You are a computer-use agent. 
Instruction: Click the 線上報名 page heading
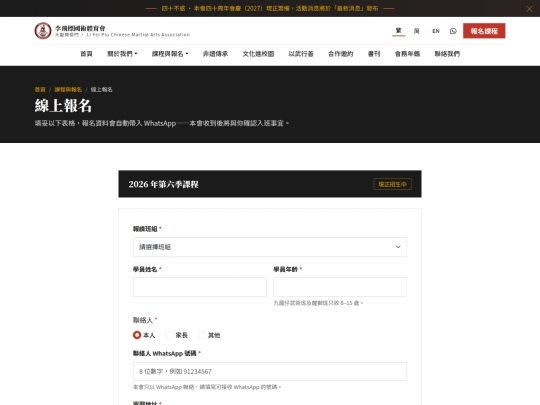[63, 105]
